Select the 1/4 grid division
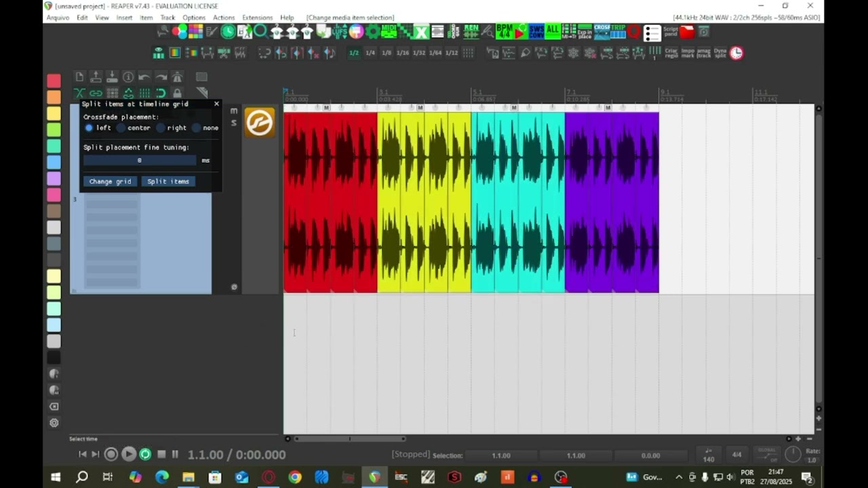Image resolution: width=868 pixels, height=488 pixels. (x=370, y=52)
